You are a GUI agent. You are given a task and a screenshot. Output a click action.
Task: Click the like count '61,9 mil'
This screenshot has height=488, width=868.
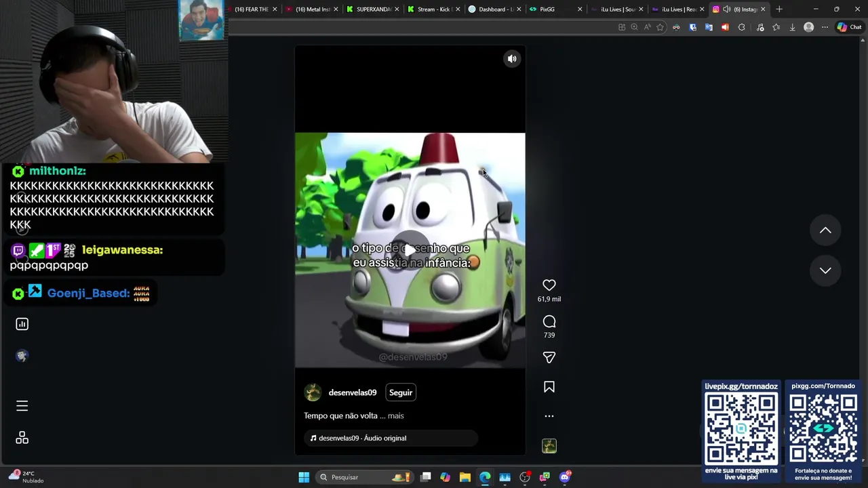[549, 299]
